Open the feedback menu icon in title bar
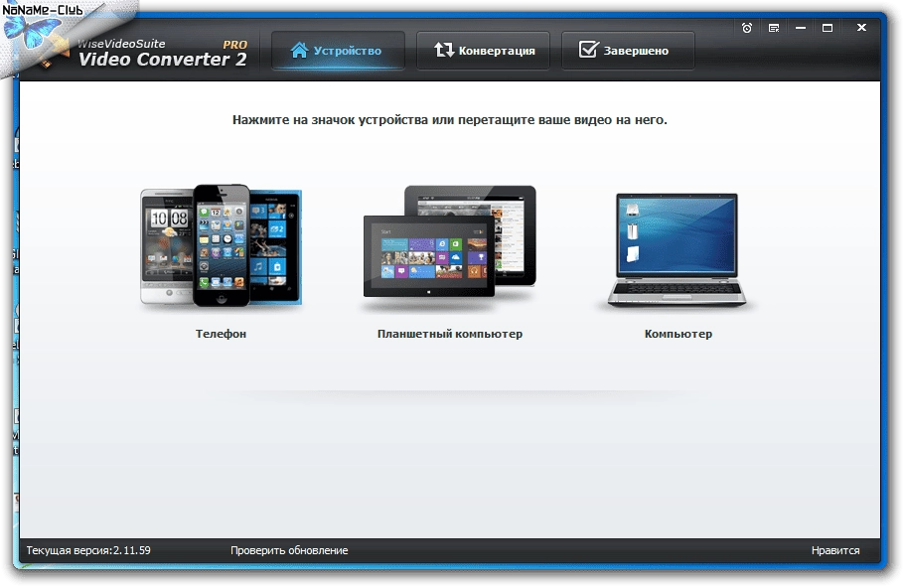Viewport: 904px width, 588px height. pyautogui.click(x=774, y=28)
